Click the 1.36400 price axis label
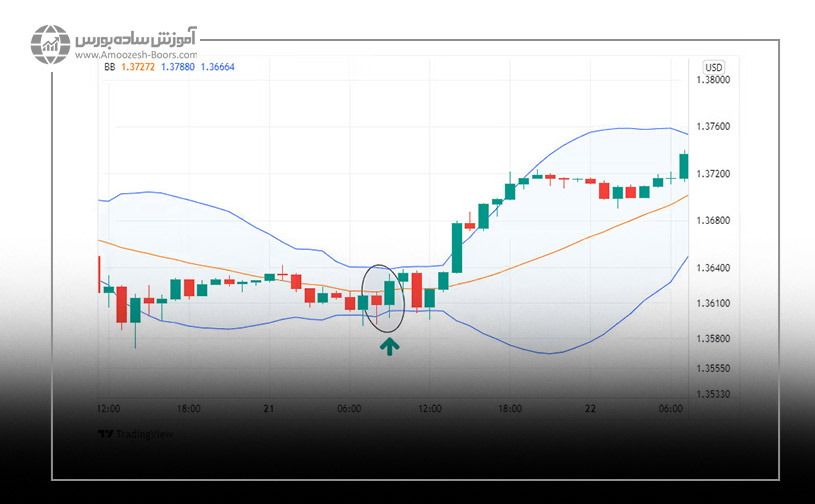 [x=711, y=268]
